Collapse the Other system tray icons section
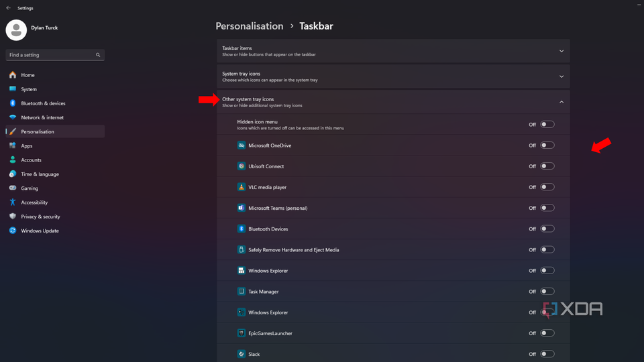 tap(561, 102)
